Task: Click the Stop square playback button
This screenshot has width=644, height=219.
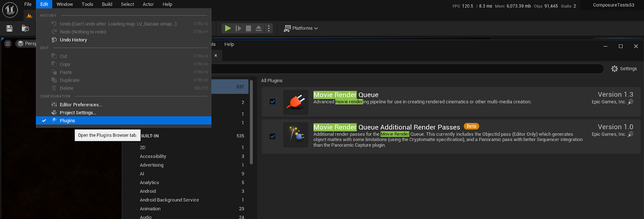Action: (248, 28)
